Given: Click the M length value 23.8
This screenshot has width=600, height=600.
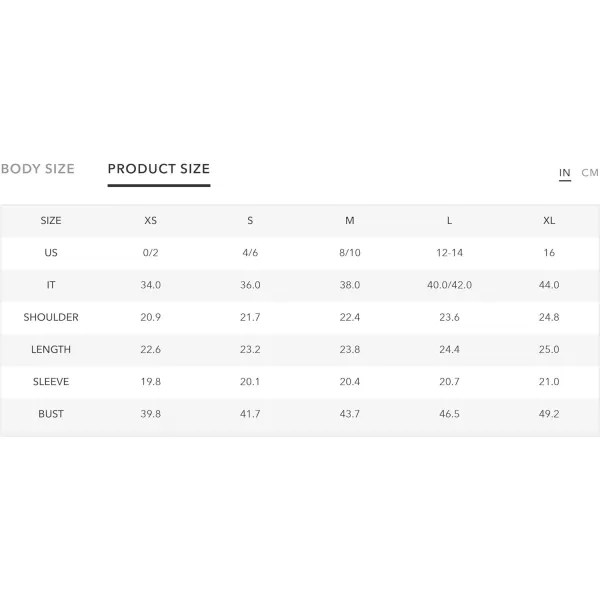Looking at the screenshot, I should (x=350, y=349).
